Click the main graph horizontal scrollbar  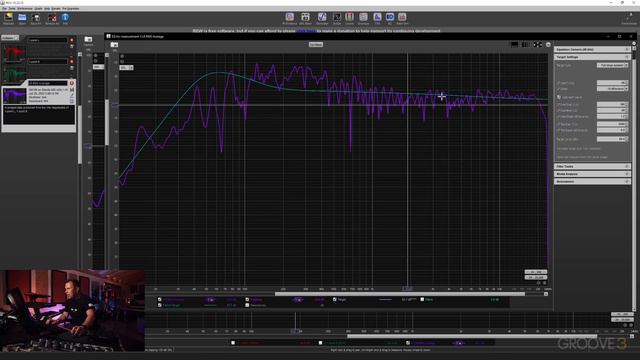pos(472,336)
